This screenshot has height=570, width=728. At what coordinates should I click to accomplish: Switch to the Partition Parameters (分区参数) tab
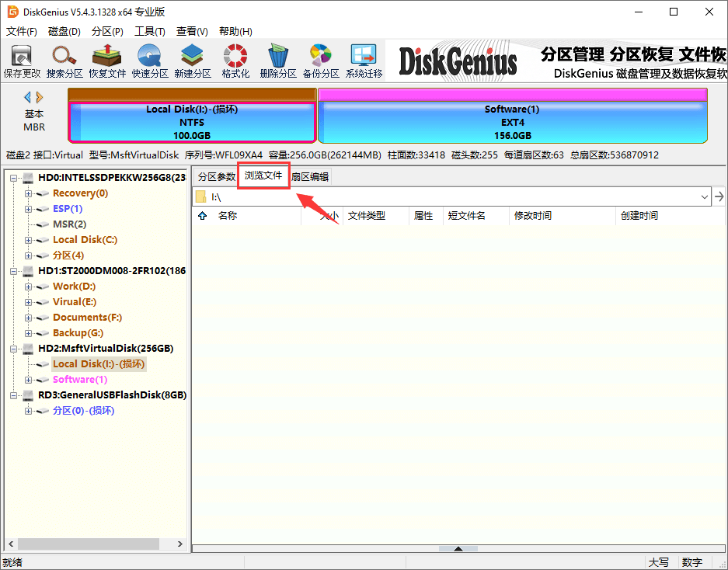tap(216, 177)
